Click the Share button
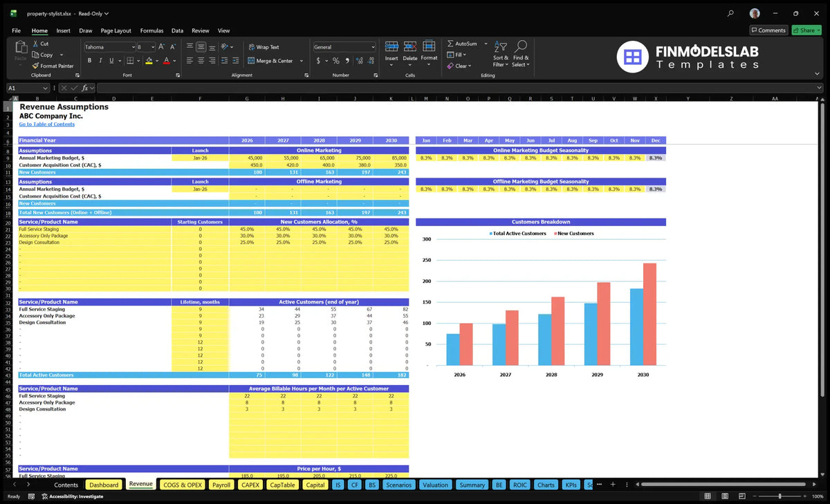This screenshot has height=504, width=830. pos(806,30)
